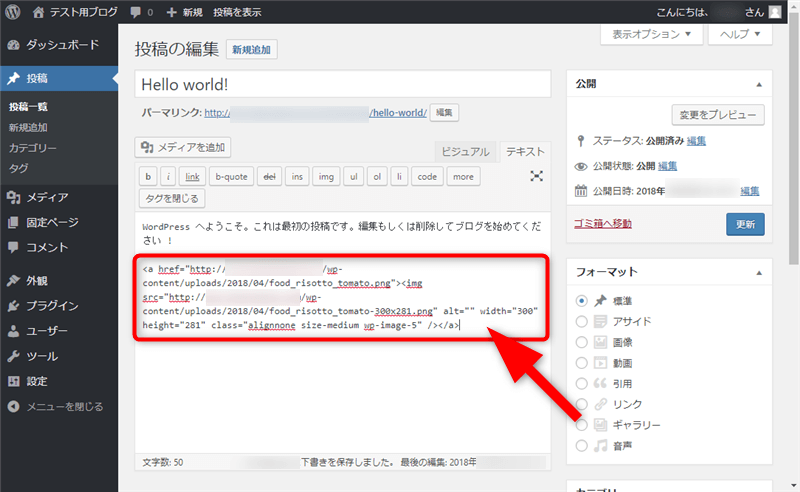The height and width of the screenshot is (492, 800).
Task: Click the Move to Trash link
Action: pos(603,223)
